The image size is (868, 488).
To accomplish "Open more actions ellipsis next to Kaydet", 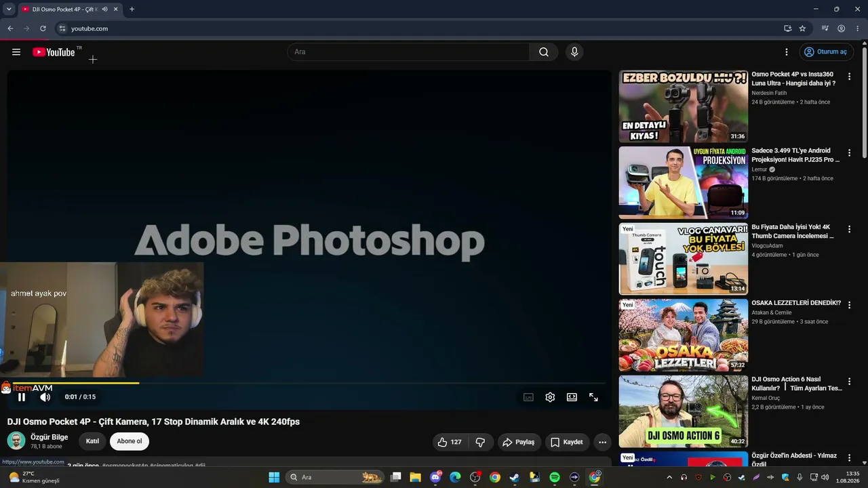I will pyautogui.click(x=602, y=442).
